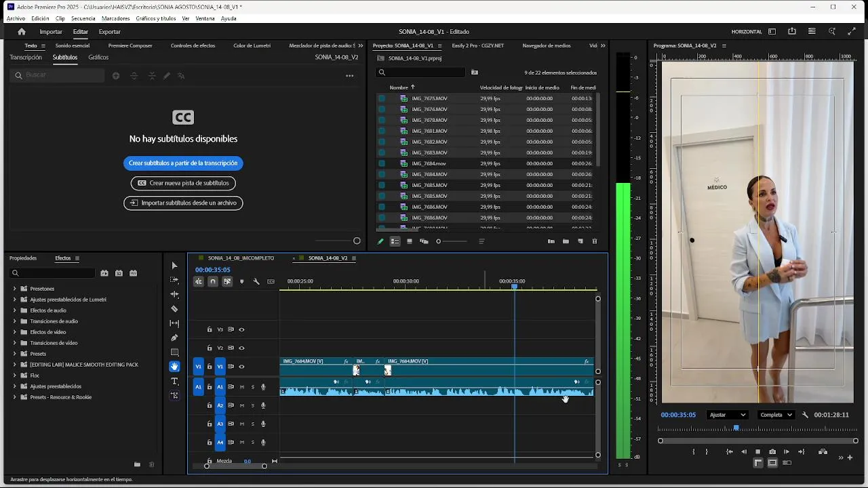Open the Marcadores menu
Screen dimensions: 868x488
point(115,18)
